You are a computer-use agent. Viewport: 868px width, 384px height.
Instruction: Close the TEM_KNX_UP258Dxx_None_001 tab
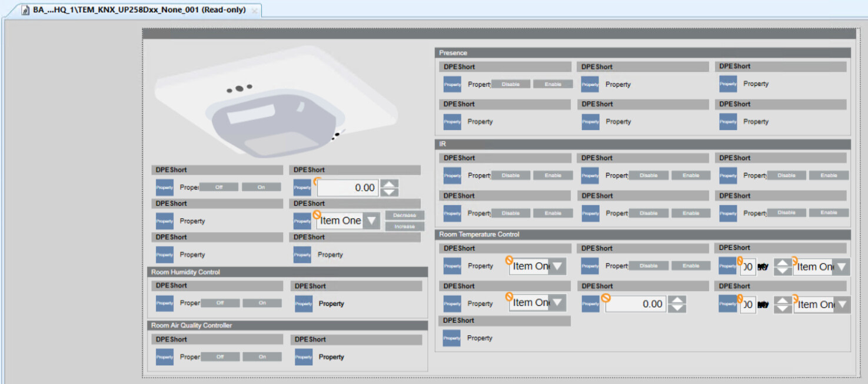254,11
